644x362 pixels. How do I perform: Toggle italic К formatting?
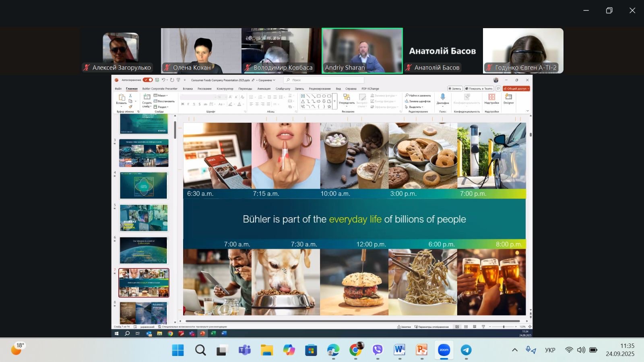(188, 104)
